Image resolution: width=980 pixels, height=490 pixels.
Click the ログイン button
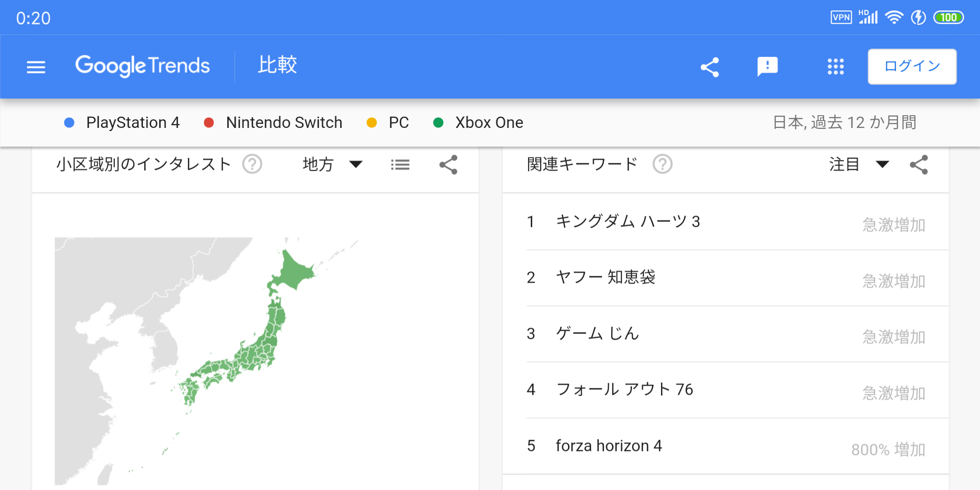[912, 67]
